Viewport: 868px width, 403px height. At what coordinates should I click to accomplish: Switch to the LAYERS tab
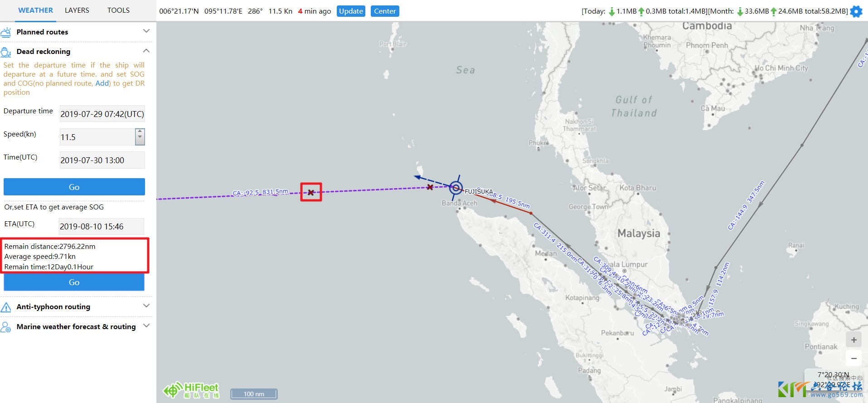click(77, 10)
